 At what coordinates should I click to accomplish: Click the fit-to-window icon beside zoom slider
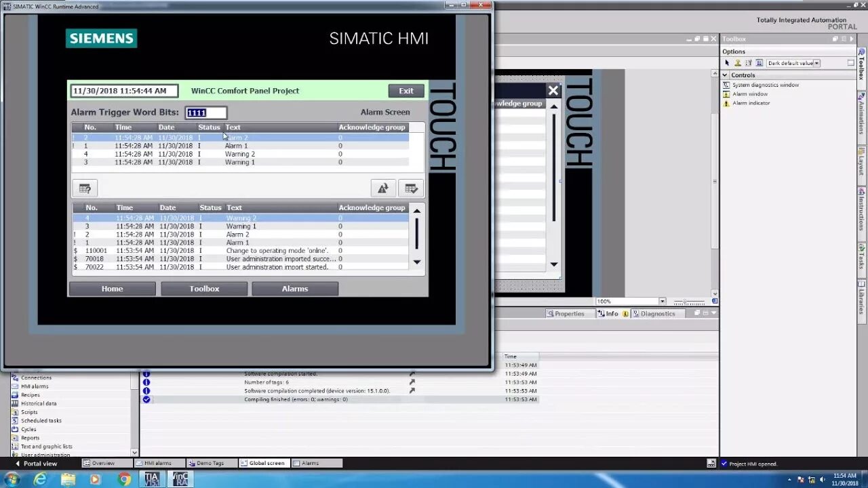click(715, 301)
